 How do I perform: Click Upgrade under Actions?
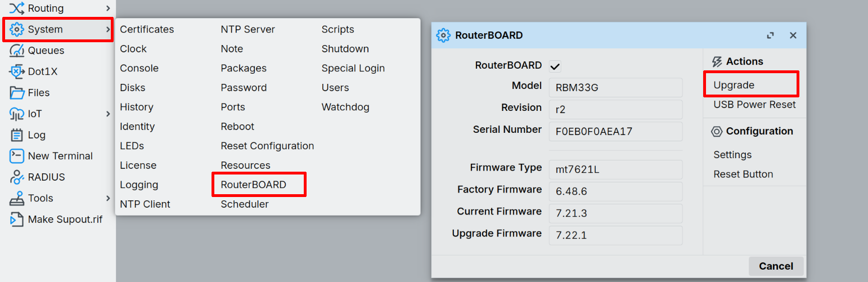[x=734, y=85]
